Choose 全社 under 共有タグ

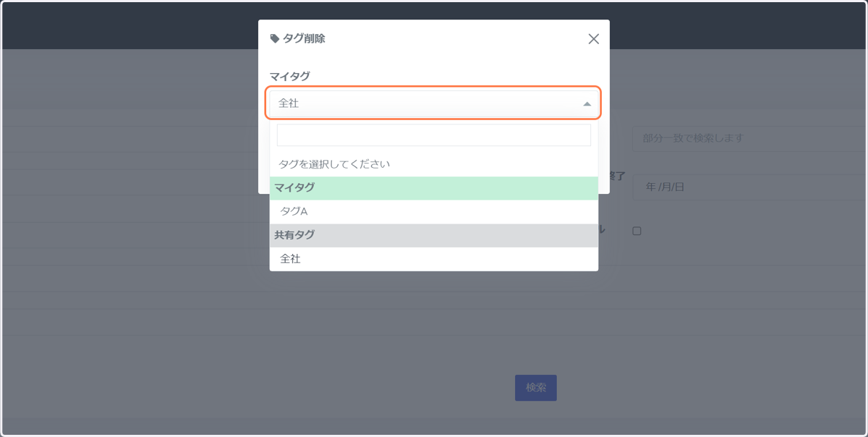[x=434, y=259]
